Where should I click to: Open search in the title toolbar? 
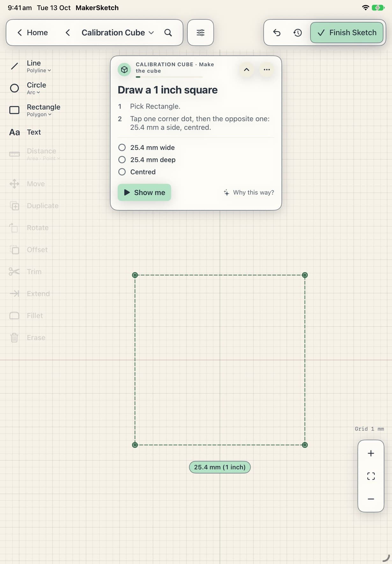(x=168, y=33)
